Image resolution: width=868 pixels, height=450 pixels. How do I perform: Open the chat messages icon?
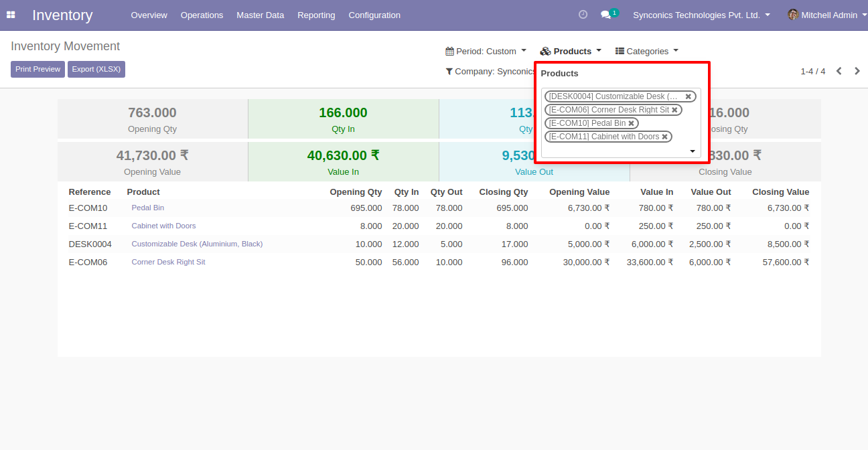click(x=605, y=15)
